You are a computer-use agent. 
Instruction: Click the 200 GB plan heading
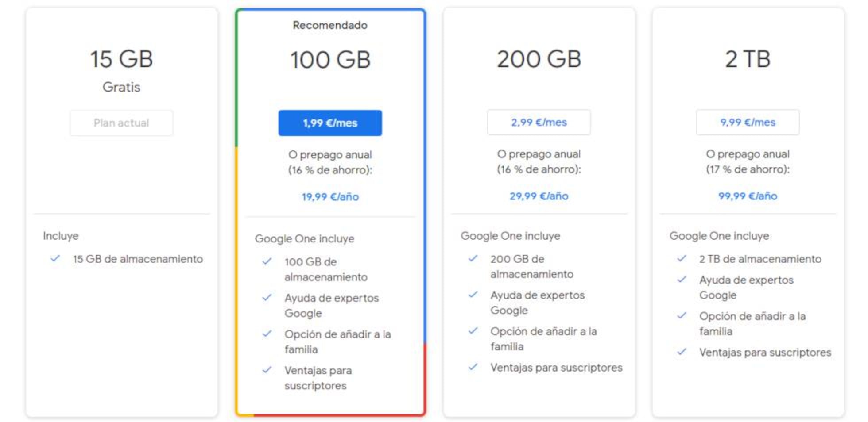click(539, 59)
